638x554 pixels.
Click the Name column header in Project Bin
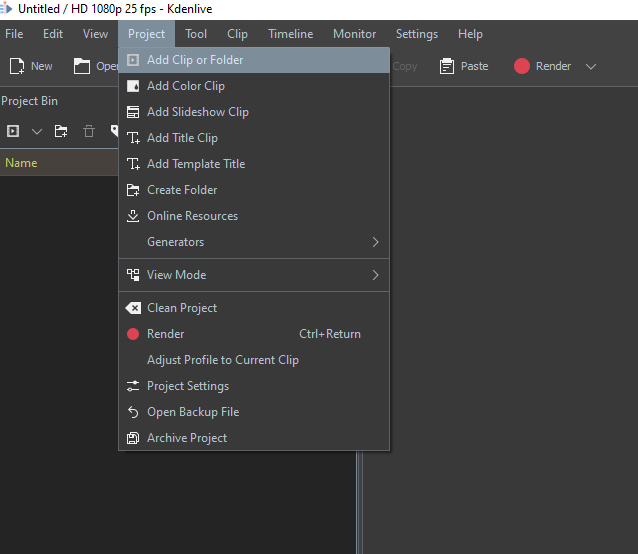tap(22, 163)
